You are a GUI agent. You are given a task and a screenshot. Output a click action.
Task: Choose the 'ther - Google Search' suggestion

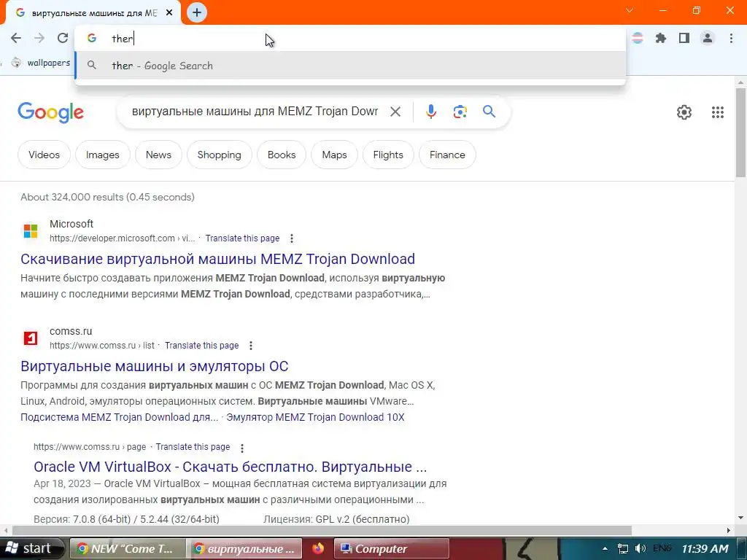coord(350,66)
